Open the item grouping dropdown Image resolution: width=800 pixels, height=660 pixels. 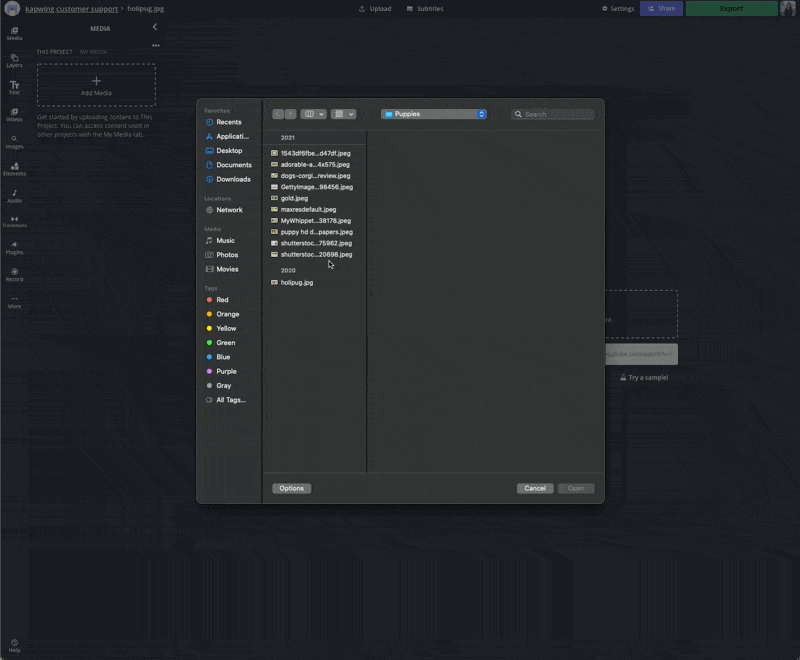(x=343, y=114)
